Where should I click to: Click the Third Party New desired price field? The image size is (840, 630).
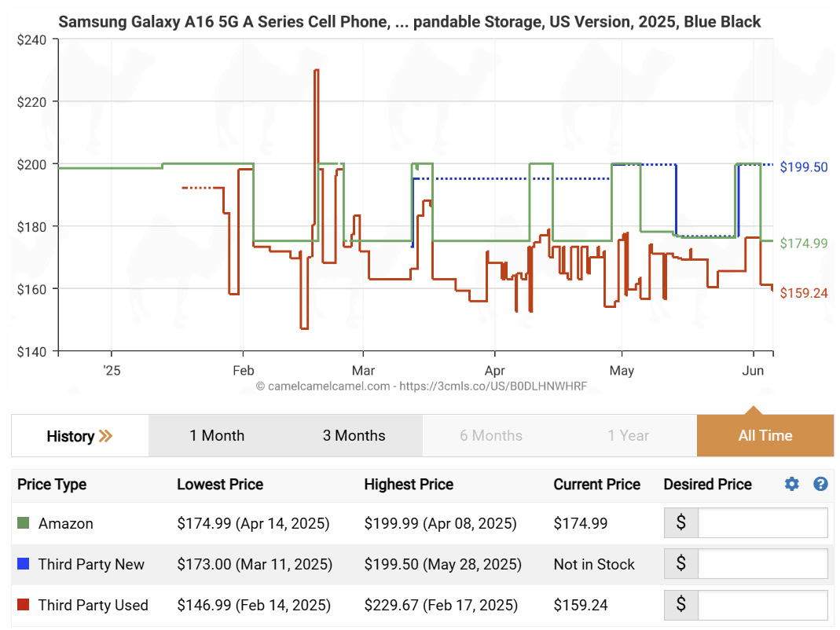pyautogui.click(x=762, y=564)
